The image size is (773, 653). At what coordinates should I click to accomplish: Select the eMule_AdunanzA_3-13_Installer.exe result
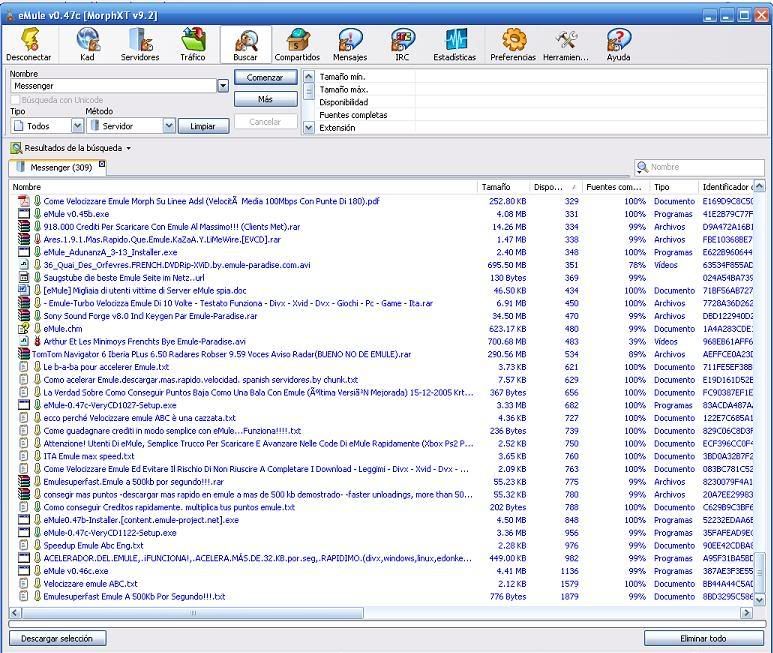pos(110,252)
